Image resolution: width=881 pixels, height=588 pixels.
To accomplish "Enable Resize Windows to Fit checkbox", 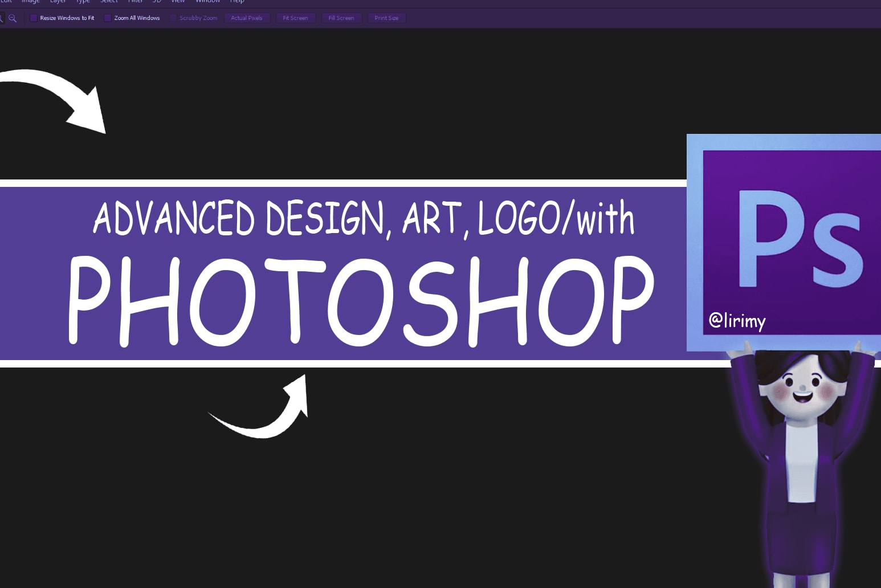I will tap(34, 18).
